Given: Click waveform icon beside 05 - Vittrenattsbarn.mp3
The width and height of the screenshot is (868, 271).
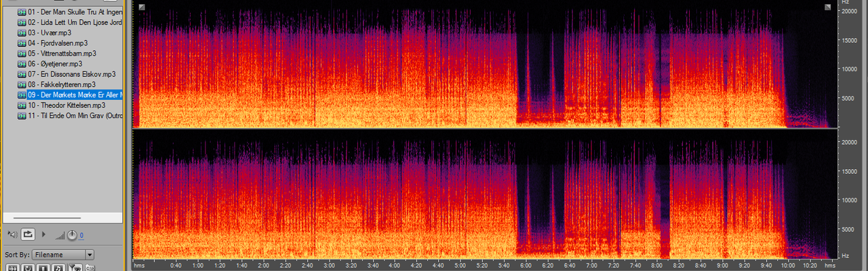Looking at the screenshot, I should coord(22,53).
